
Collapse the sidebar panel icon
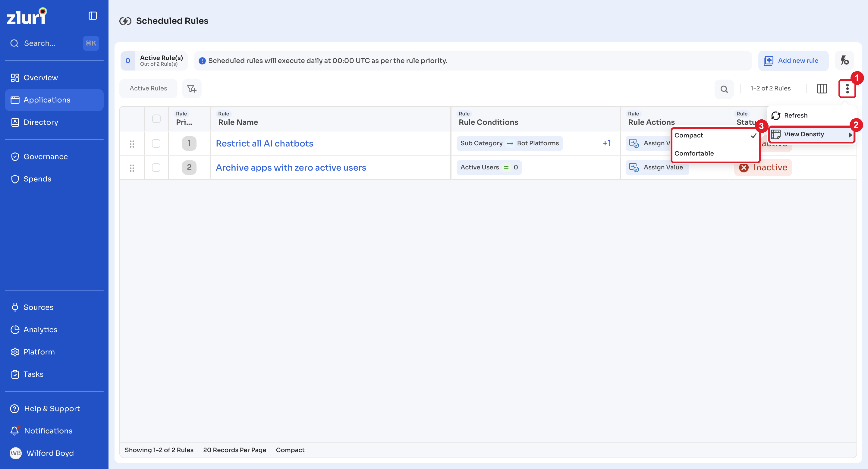[x=93, y=16]
